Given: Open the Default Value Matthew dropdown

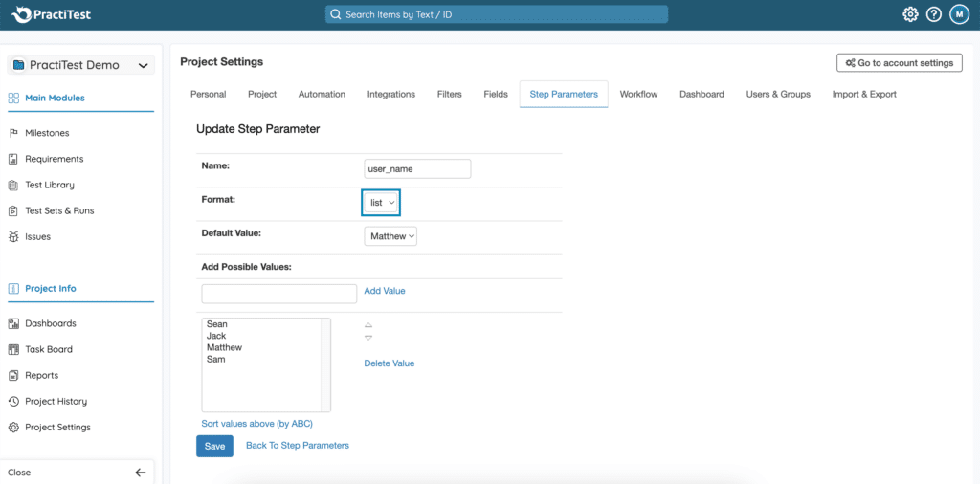Looking at the screenshot, I should click(390, 236).
